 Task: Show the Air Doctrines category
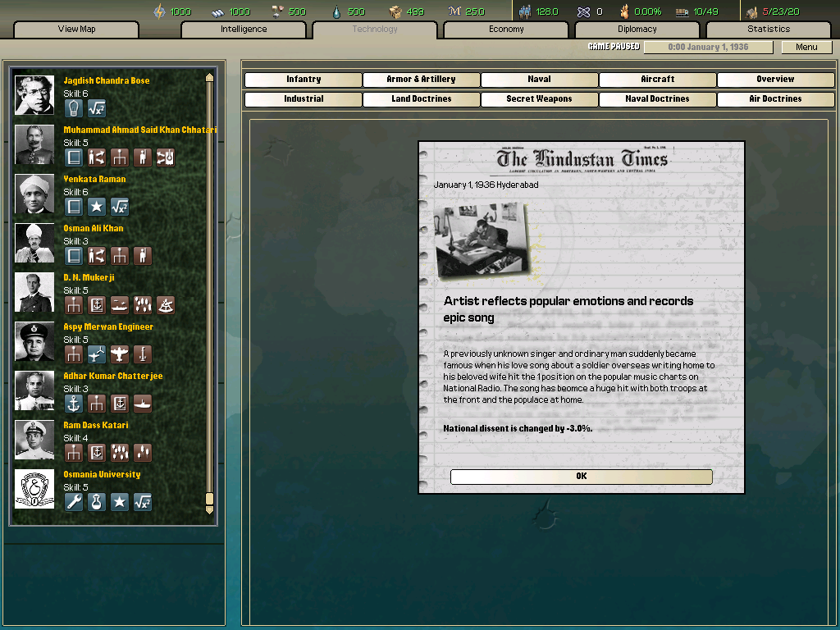(x=776, y=99)
